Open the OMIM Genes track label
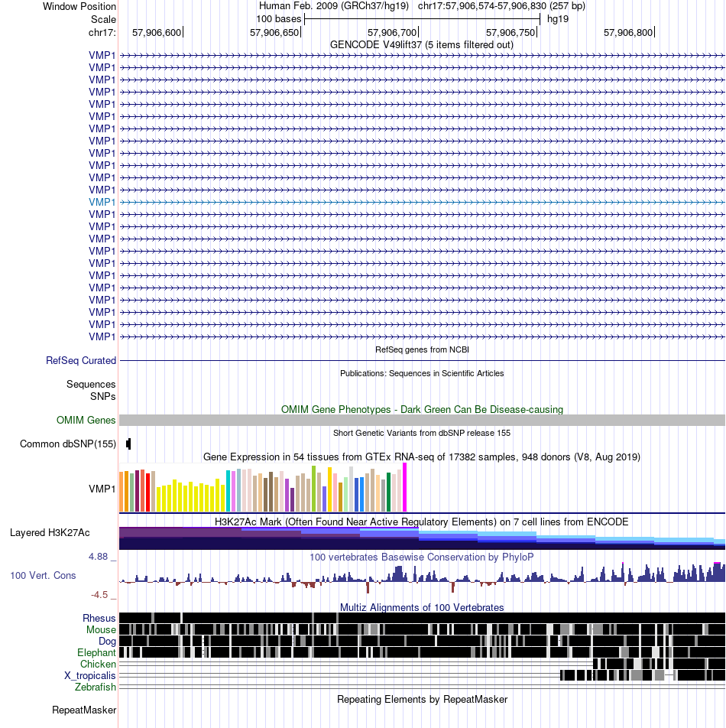 click(x=86, y=420)
